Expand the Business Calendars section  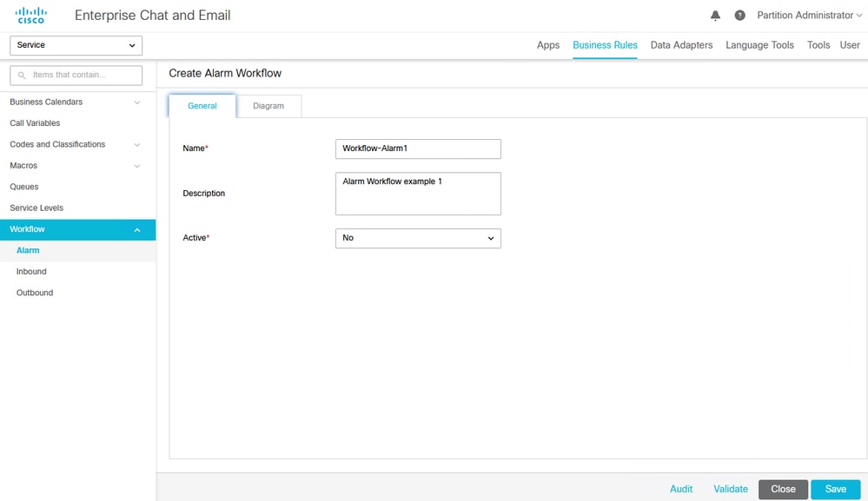[136, 102]
